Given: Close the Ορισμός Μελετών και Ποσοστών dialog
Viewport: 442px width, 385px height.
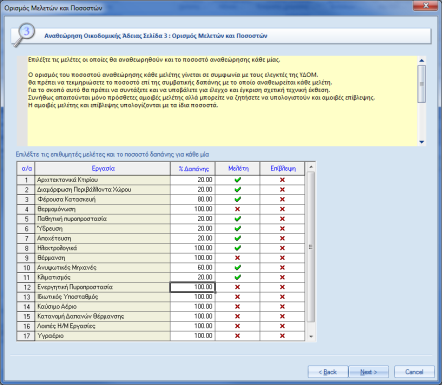Looking at the screenshot, I should point(426,5).
